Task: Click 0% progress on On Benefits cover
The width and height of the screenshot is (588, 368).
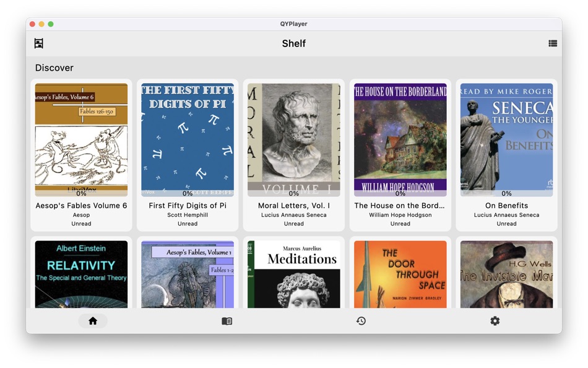Action: 507,193
